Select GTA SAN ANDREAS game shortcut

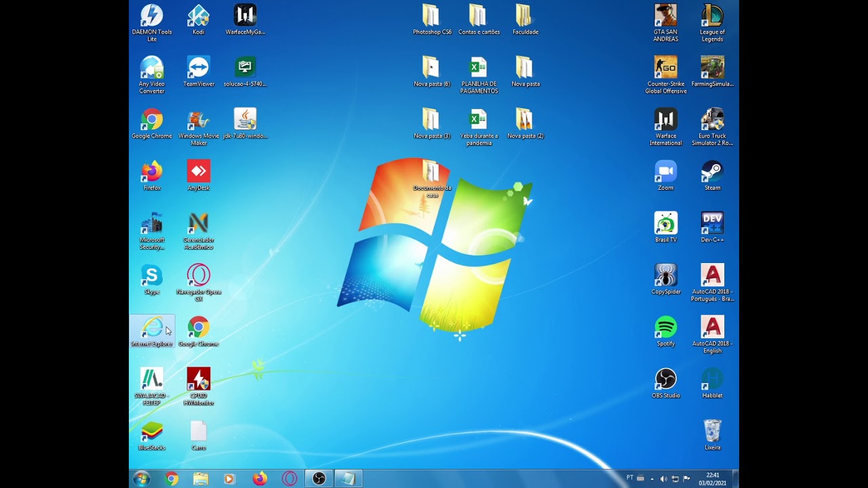point(665,22)
